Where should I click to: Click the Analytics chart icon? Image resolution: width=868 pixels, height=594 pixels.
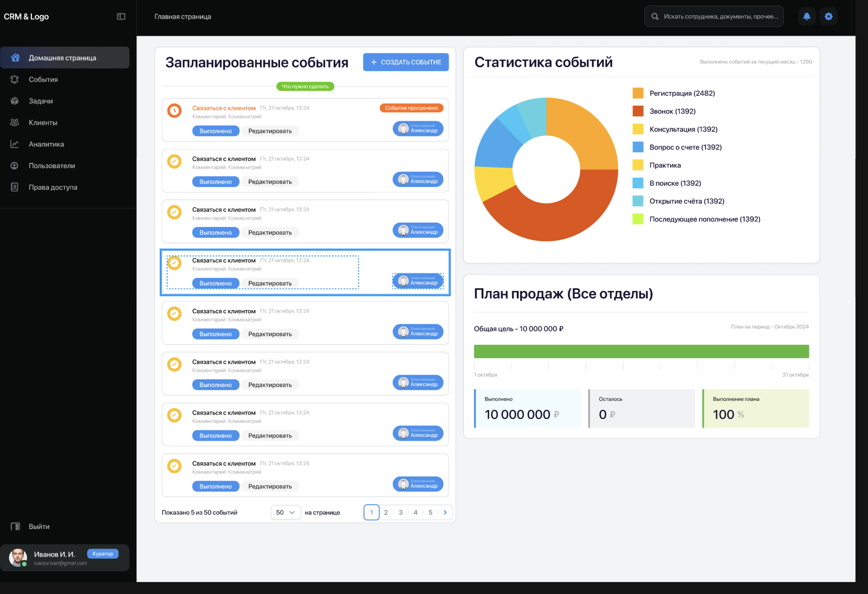(x=15, y=144)
